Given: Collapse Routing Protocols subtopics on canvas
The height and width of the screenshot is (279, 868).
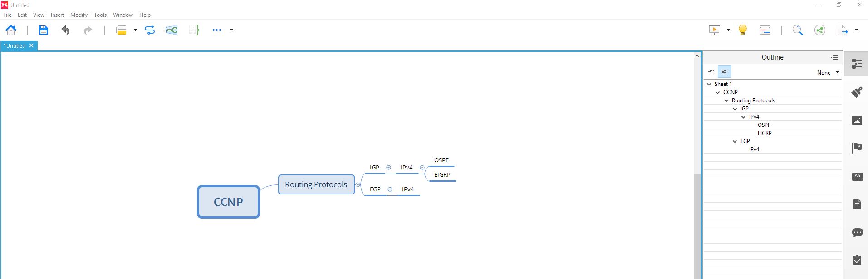Looking at the screenshot, I should coord(358,184).
